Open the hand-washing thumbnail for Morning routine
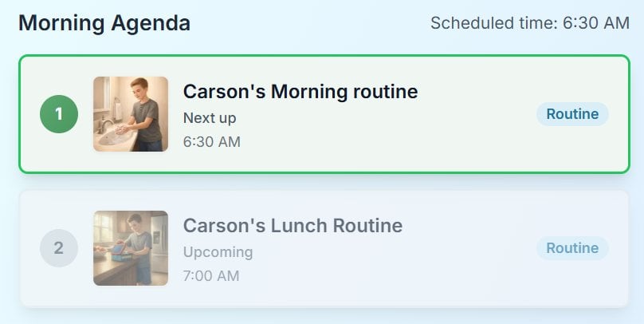Screen dimensions: 644x324 [x=131, y=114]
